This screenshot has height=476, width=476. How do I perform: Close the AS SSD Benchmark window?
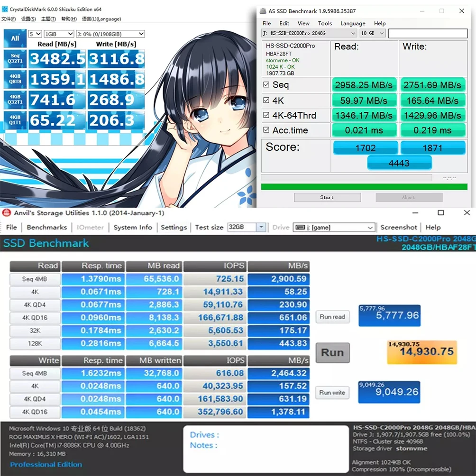(x=462, y=11)
